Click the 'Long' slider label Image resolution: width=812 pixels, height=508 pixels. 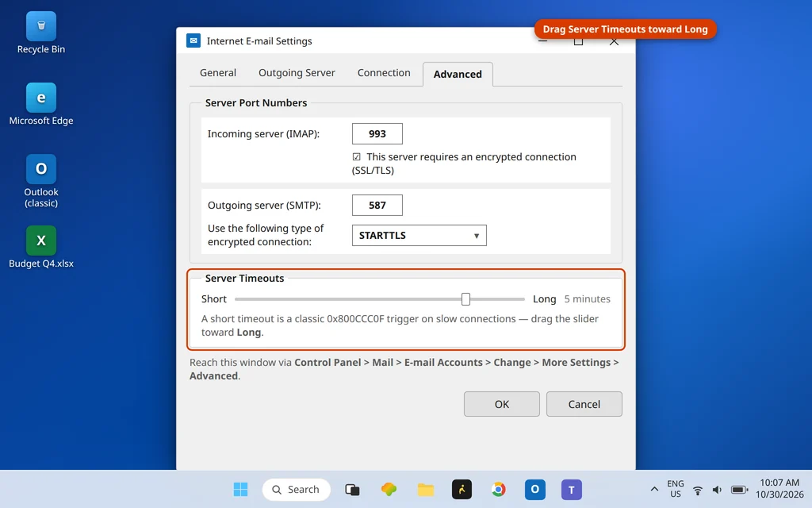pyautogui.click(x=544, y=299)
